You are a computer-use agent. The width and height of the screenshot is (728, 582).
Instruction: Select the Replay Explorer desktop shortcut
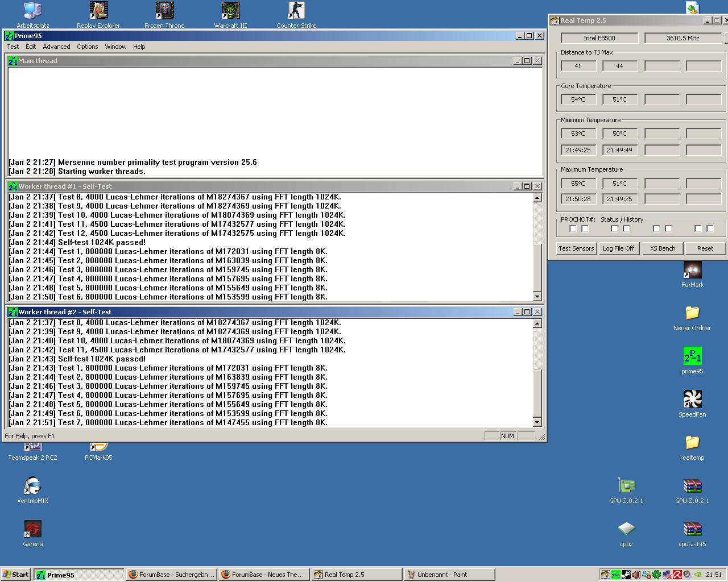point(98,15)
